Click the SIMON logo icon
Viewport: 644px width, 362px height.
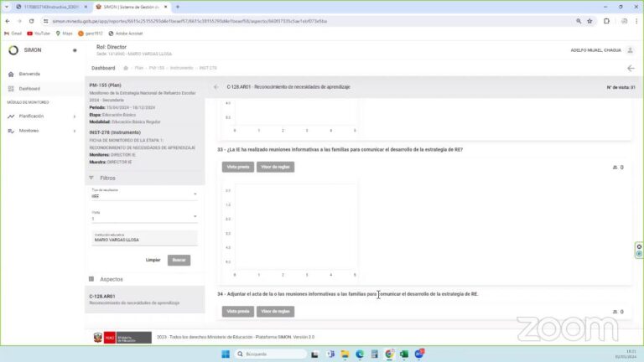pyautogui.click(x=13, y=50)
